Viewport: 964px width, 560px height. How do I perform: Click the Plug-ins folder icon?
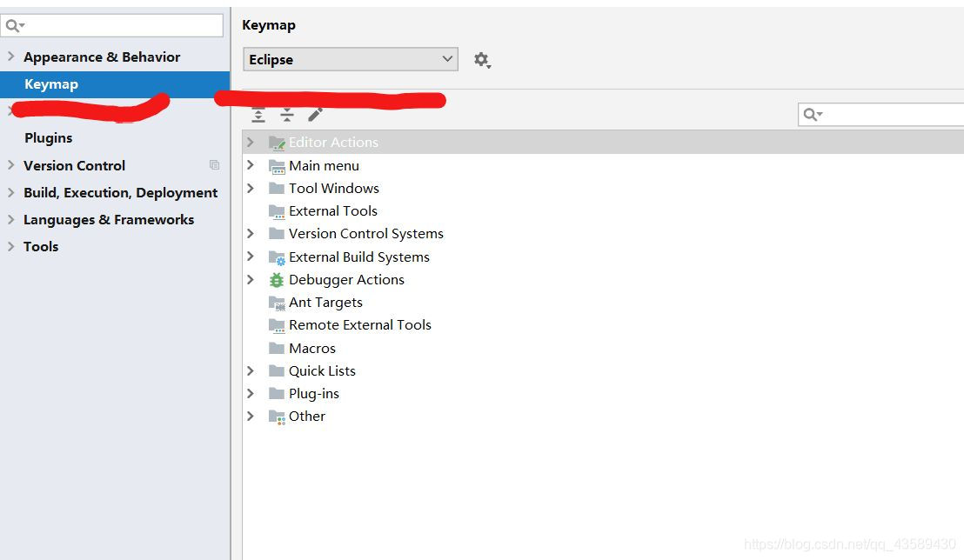[x=277, y=393]
